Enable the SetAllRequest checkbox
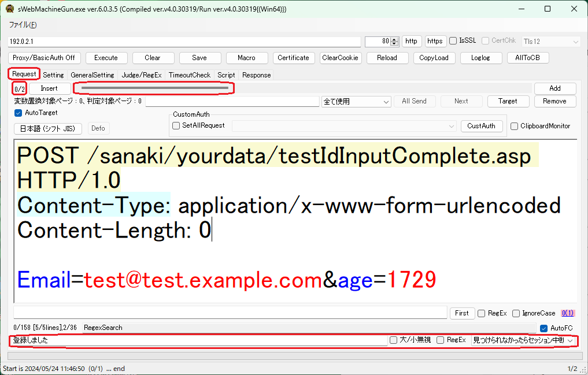The width and height of the screenshot is (588, 375). 176,125
